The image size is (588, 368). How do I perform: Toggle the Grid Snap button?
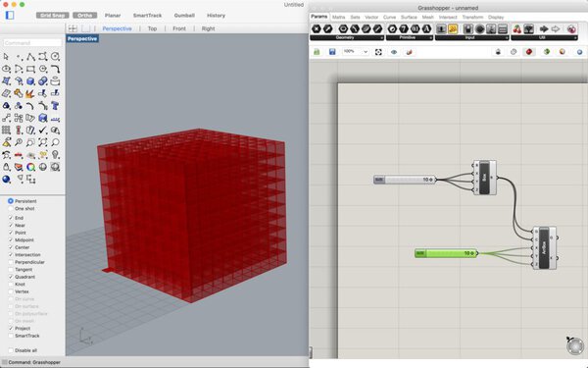tap(53, 16)
